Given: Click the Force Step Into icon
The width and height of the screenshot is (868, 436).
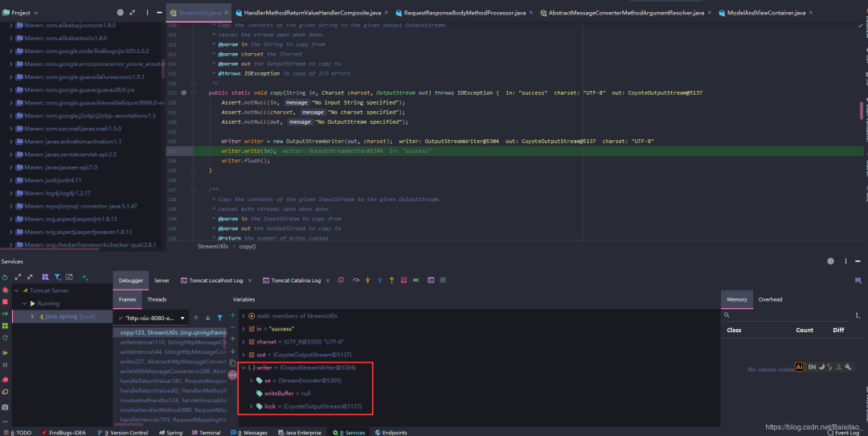Looking at the screenshot, I should [x=379, y=280].
